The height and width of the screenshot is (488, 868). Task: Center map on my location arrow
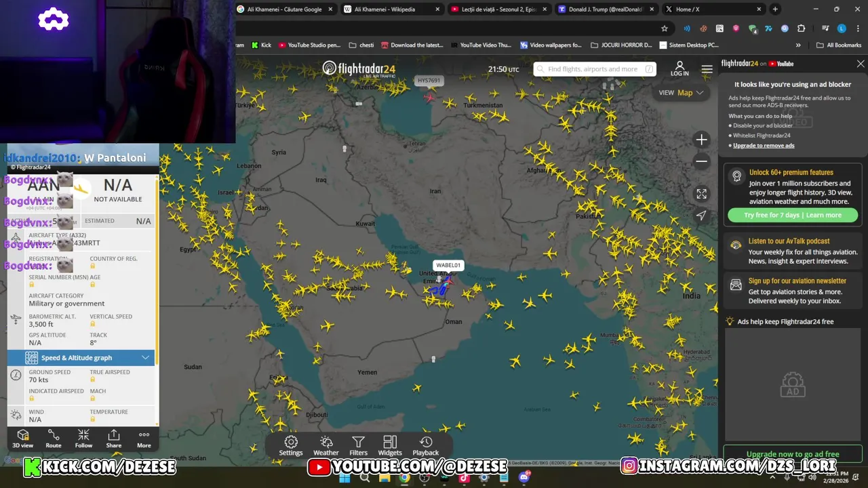[701, 216]
